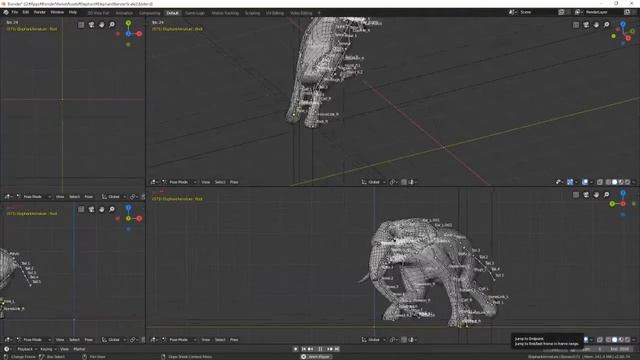The width and height of the screenshot is (640, 360).
Task: Click blue Z axis on top-right viewport gizmo
Action: [x=623, y=24]
